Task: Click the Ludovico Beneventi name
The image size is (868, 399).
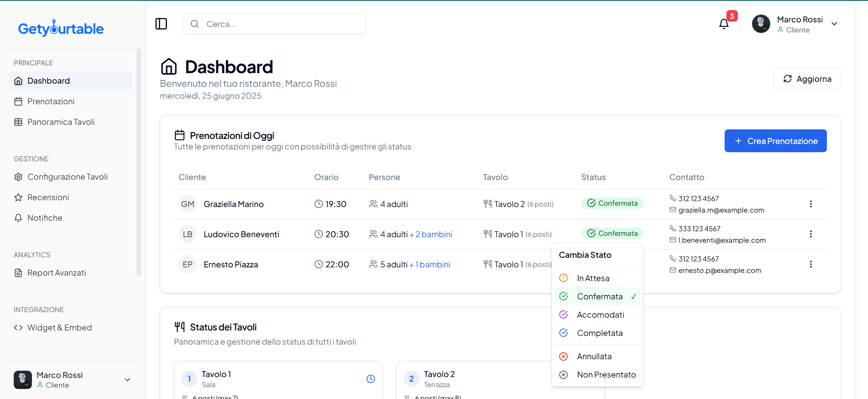Action: tap(241, 234)
